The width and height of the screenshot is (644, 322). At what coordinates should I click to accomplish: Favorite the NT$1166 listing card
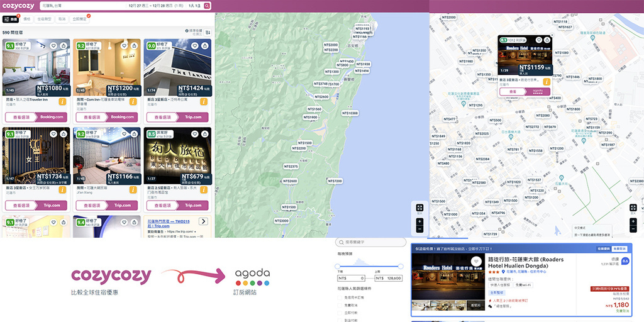coord(124,134)
